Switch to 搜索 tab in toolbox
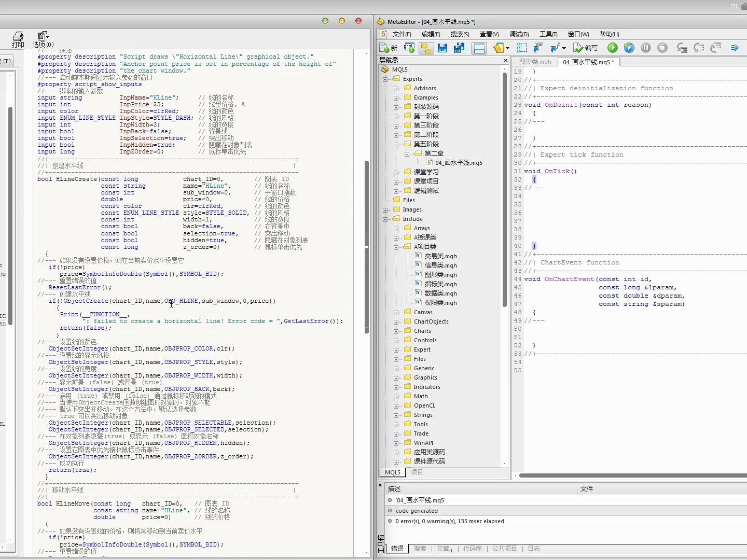This screenshot has height=560, width=747. [x=420, y=548]
